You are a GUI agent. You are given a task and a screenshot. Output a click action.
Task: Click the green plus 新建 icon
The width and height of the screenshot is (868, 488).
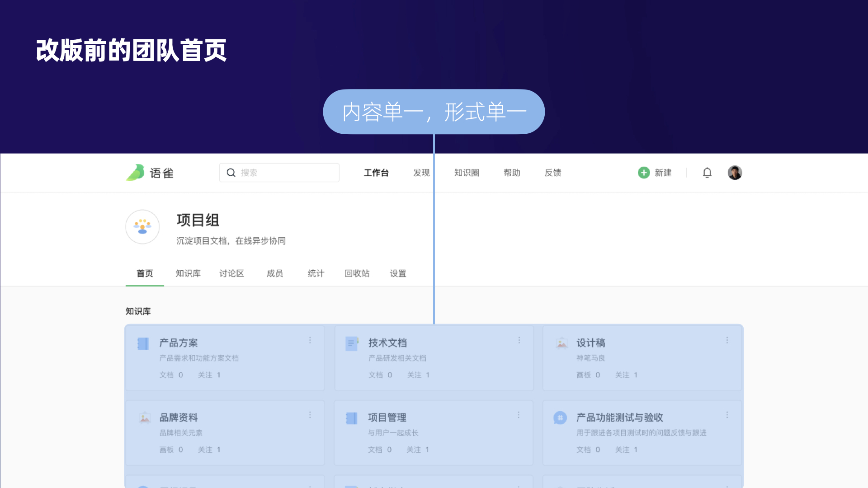coord(644,173)
